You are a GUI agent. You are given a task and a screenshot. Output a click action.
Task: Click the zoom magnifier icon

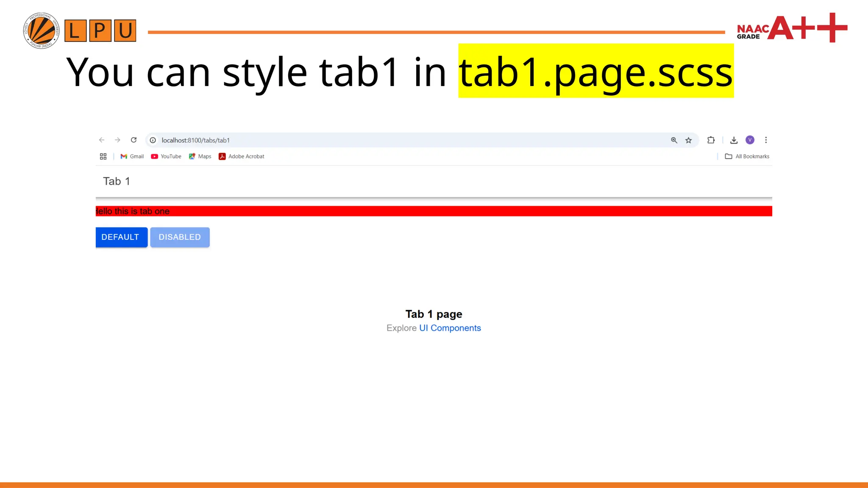tap(674, 140)
